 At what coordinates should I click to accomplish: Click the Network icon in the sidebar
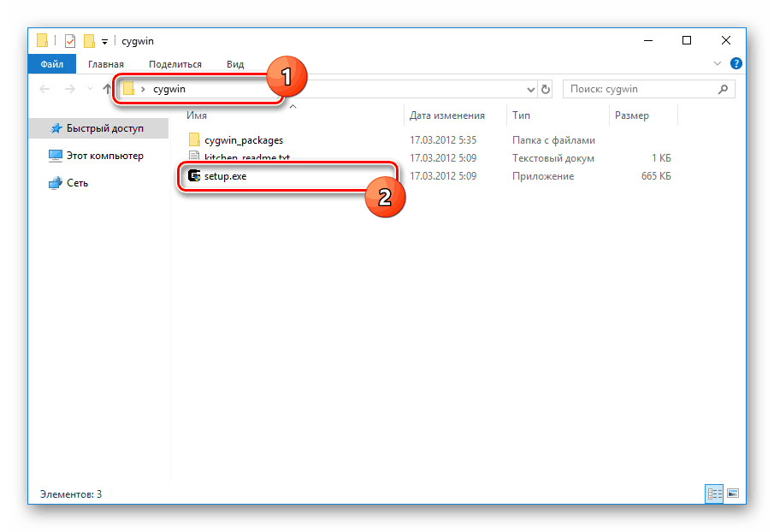pyautogui.click(x=56, y=183)
